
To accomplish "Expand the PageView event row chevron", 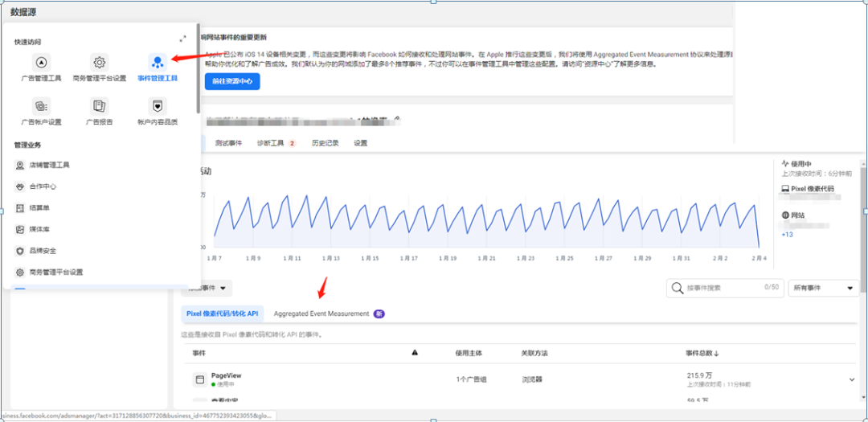I will click(851, 379).
